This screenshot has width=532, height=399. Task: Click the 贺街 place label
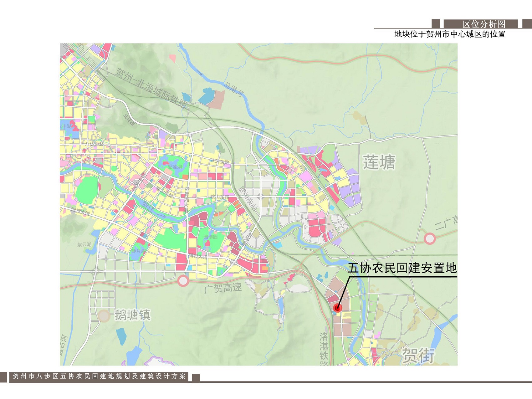(x=418, y=355)
